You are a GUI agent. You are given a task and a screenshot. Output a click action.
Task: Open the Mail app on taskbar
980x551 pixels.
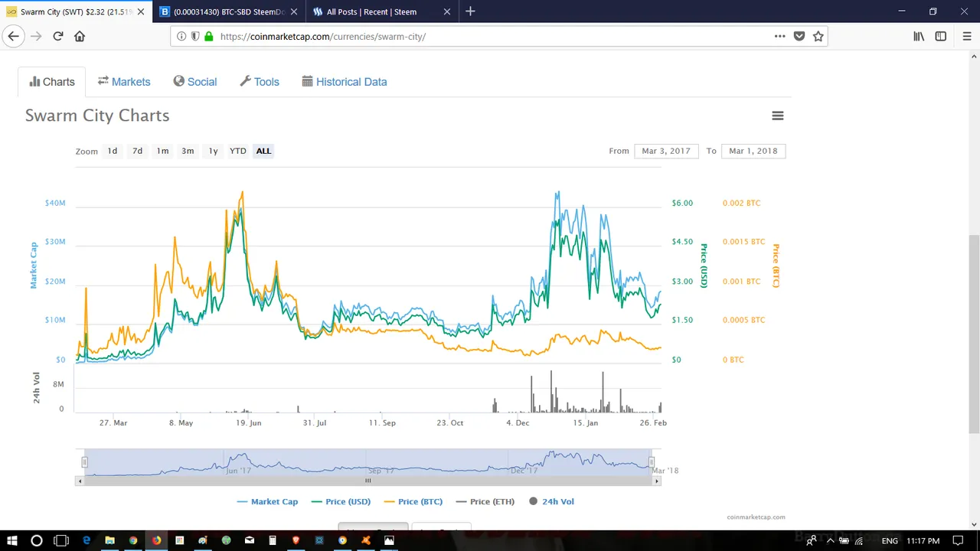(250, 540)
